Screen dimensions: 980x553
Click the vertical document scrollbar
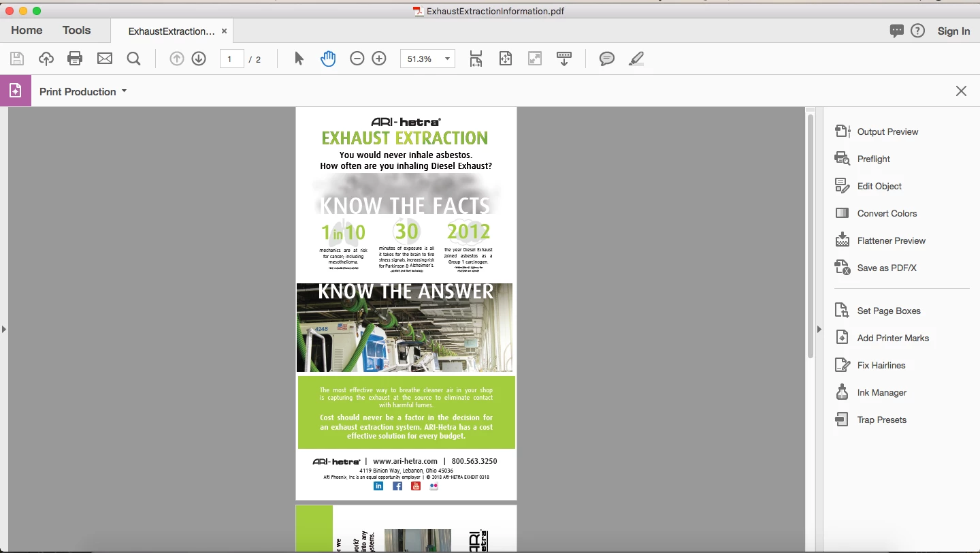coord(810,236)
